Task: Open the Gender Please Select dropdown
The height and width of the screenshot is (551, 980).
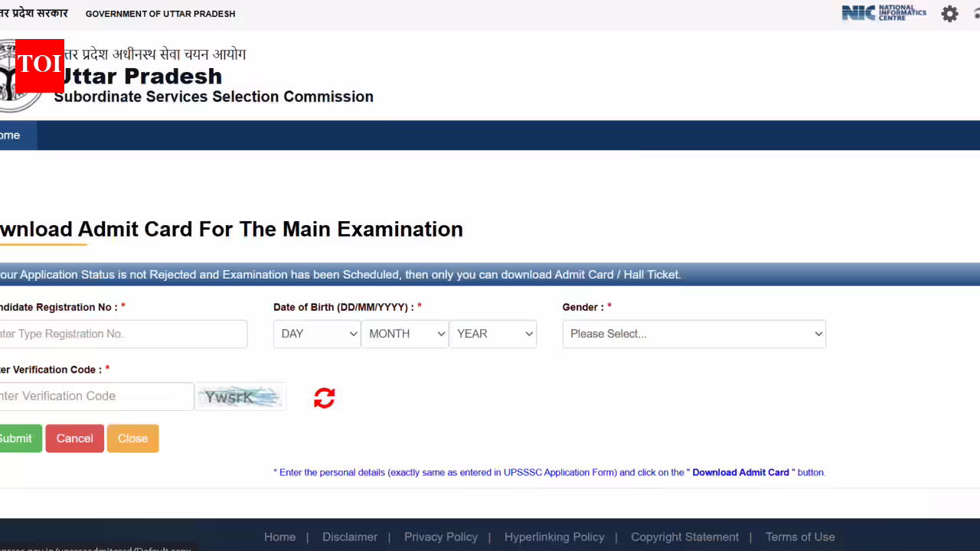Action: [694, 334]
